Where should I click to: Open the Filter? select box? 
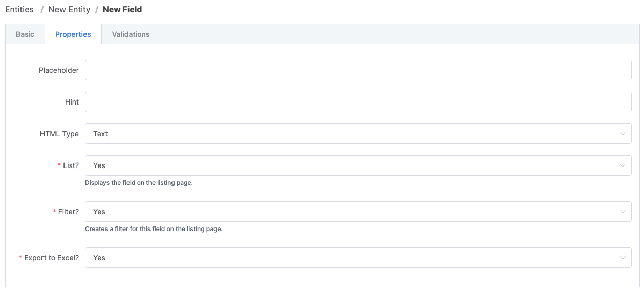click(x=353, y=212)
